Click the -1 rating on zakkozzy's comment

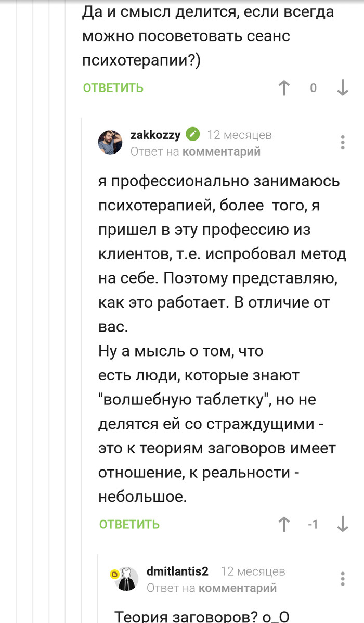coord(313,524)
